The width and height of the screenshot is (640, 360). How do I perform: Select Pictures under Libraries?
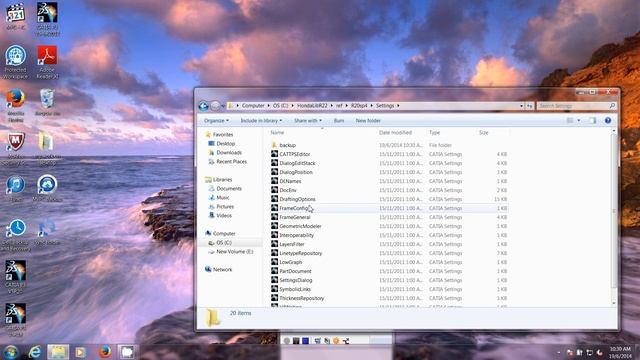(x=225, y=206)
